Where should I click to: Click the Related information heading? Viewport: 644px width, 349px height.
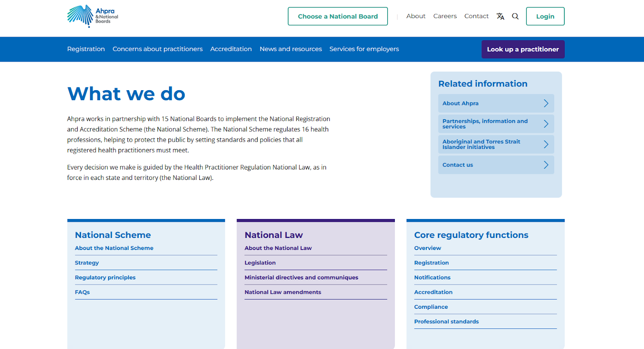483,84
